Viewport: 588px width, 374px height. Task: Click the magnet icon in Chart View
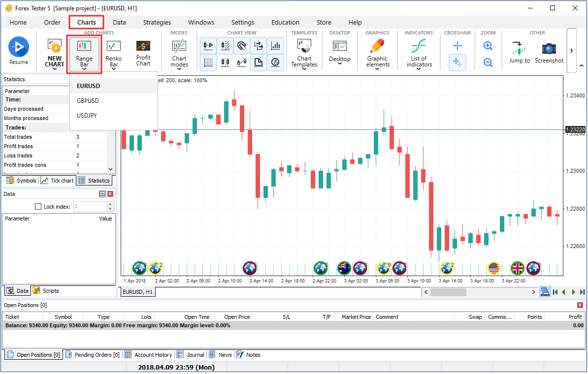click(x=242, y=46)
